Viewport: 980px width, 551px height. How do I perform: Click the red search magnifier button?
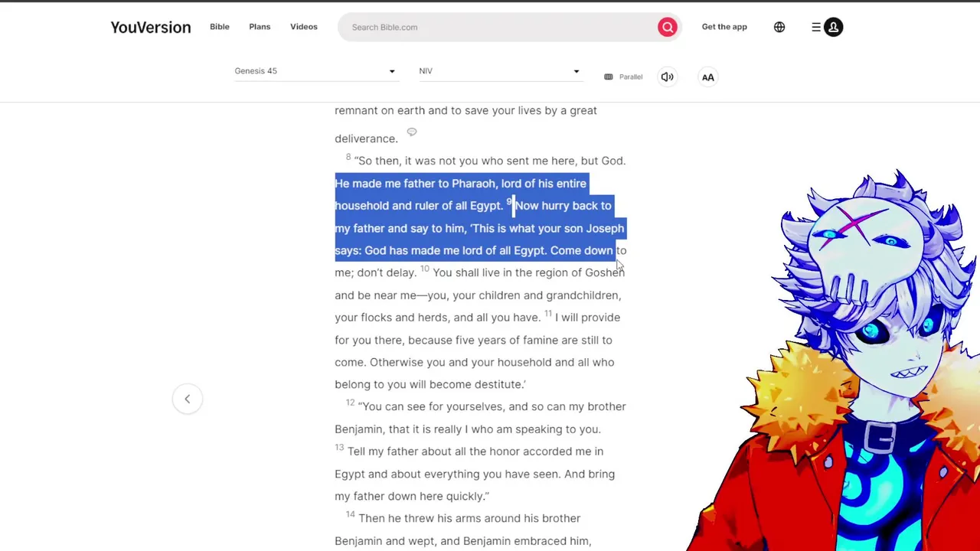[x=668, y=28]
